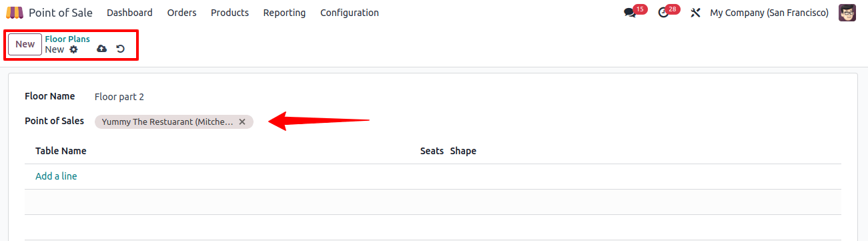This screenshot has height=241, width=868.
Task: Open the chat messages icon with badge 15
Action: [630, 13]
